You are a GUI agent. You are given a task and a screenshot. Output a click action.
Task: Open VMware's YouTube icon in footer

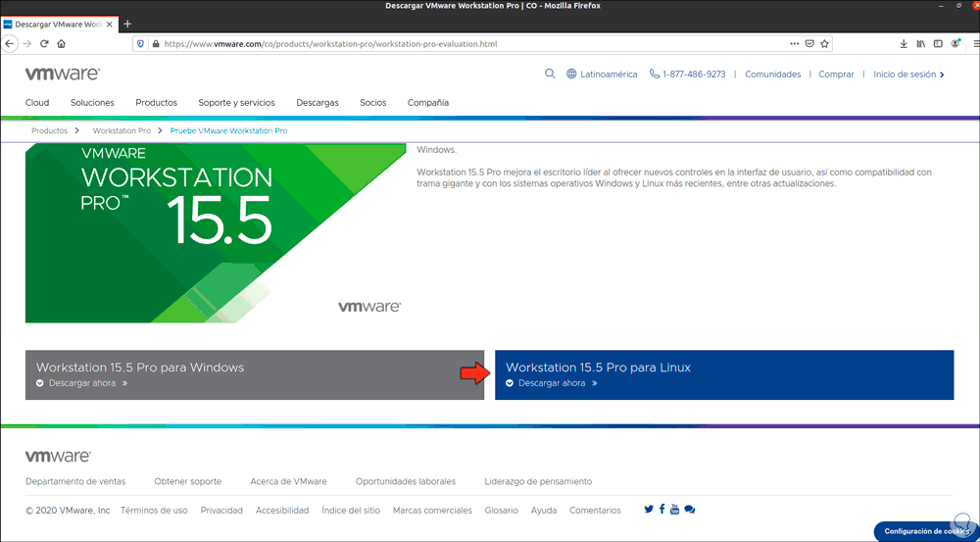(674, 509)
